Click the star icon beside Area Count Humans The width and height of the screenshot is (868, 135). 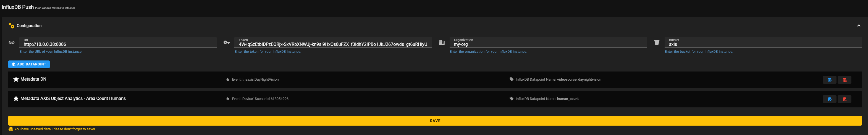click(x=16, y=98)
